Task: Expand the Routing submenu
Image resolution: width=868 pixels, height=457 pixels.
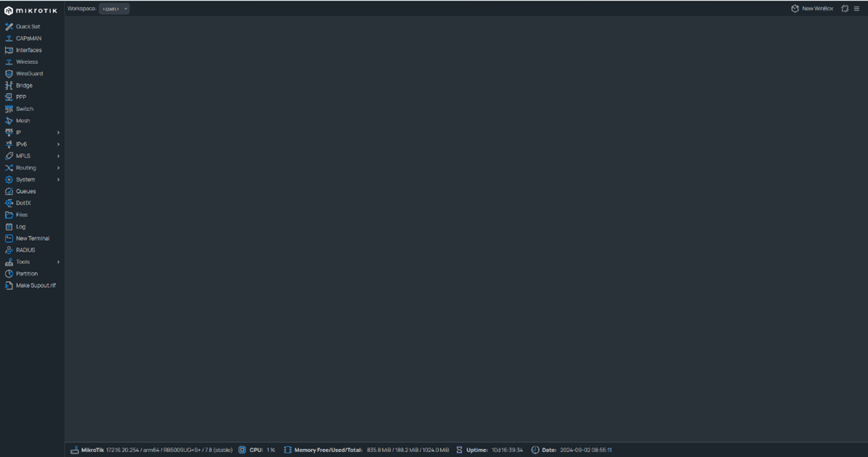Action: tap(58, 168)
